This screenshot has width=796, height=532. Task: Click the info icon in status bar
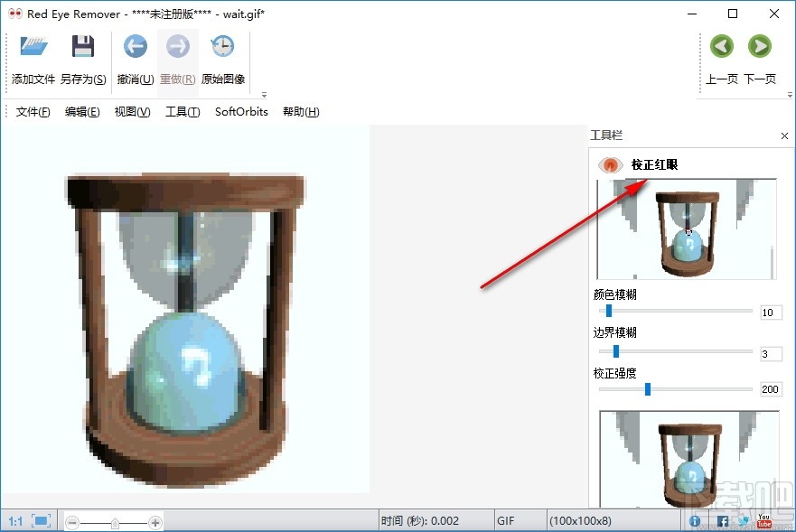[x=695, y=521]
